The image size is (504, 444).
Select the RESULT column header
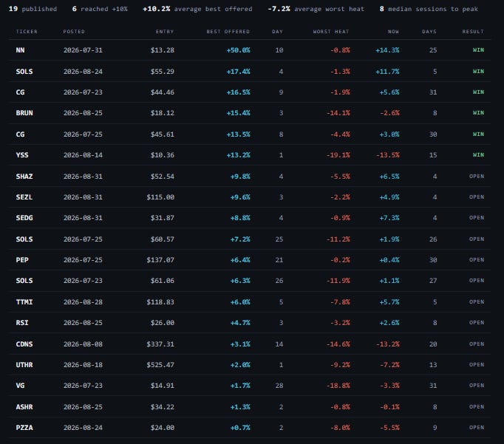[x=473, y=32]
